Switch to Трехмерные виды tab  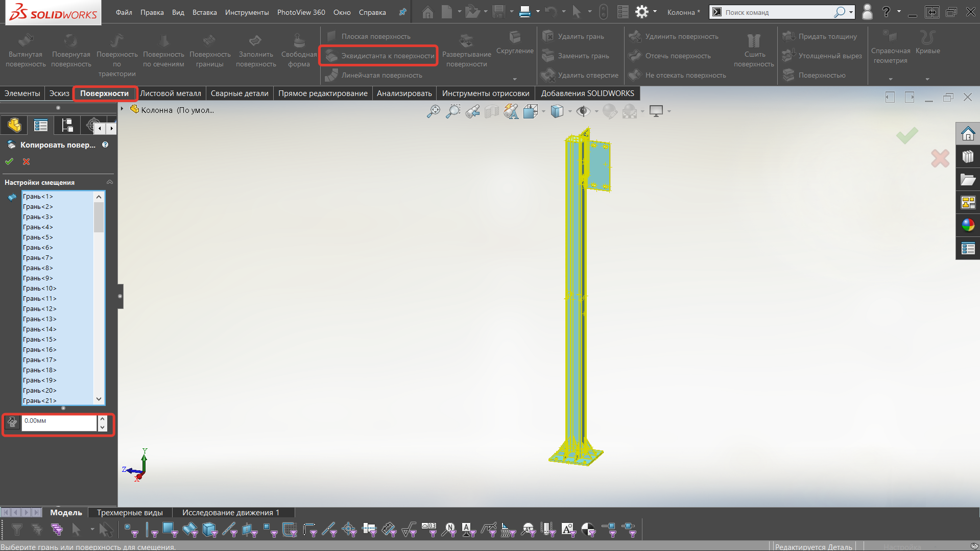[130, 512]
